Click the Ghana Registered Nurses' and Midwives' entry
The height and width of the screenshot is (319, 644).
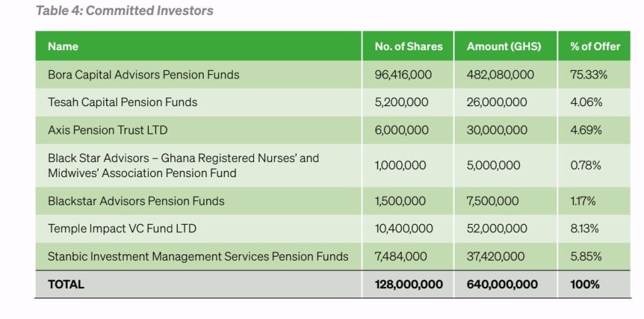184,166
